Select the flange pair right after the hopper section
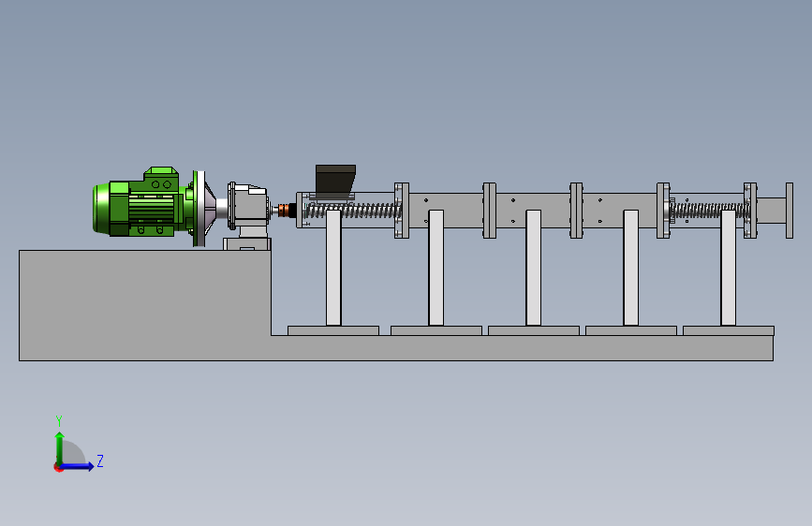Image resolution: width=812 pixels, height=526 pixels. 402,211
